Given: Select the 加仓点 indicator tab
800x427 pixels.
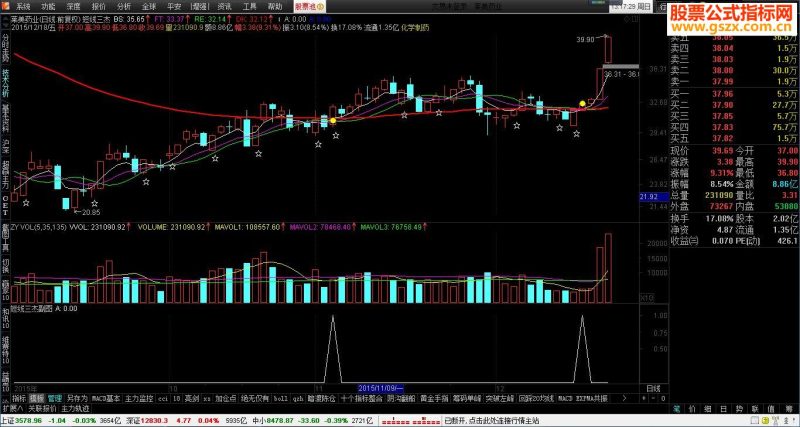Looking at the screenshot, I should 226,398.
